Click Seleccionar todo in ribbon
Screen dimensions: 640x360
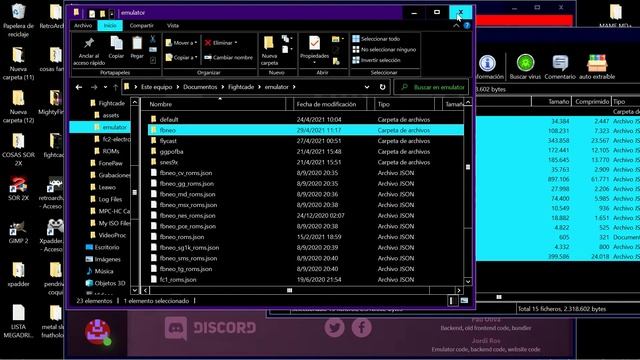(376, 39)
